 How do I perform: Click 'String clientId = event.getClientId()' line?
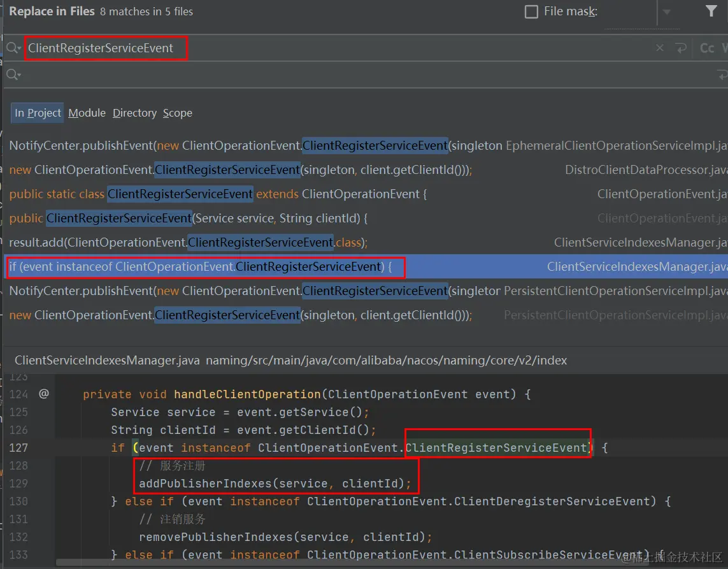click(243, 430)
